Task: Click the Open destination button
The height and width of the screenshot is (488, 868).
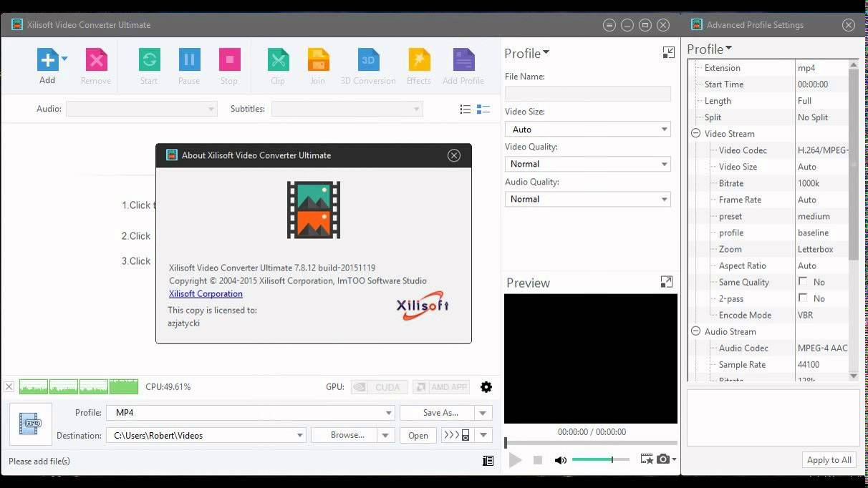Action: coord(418,435)
